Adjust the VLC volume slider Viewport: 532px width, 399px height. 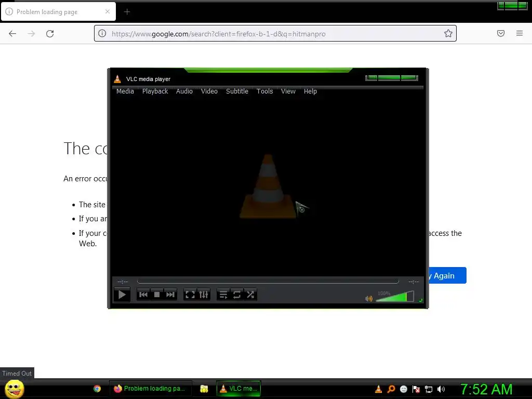(x=395, y=297)
